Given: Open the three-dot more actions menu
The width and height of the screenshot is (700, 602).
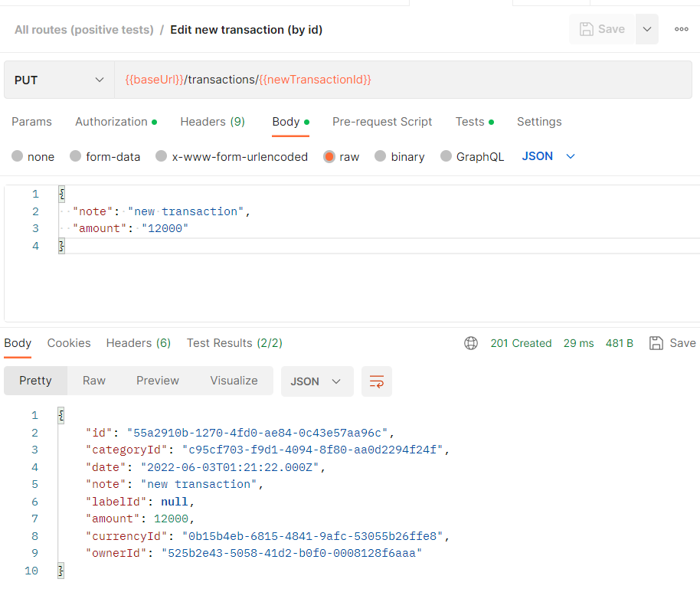Looking at the screenshot, I should (680, 29).
